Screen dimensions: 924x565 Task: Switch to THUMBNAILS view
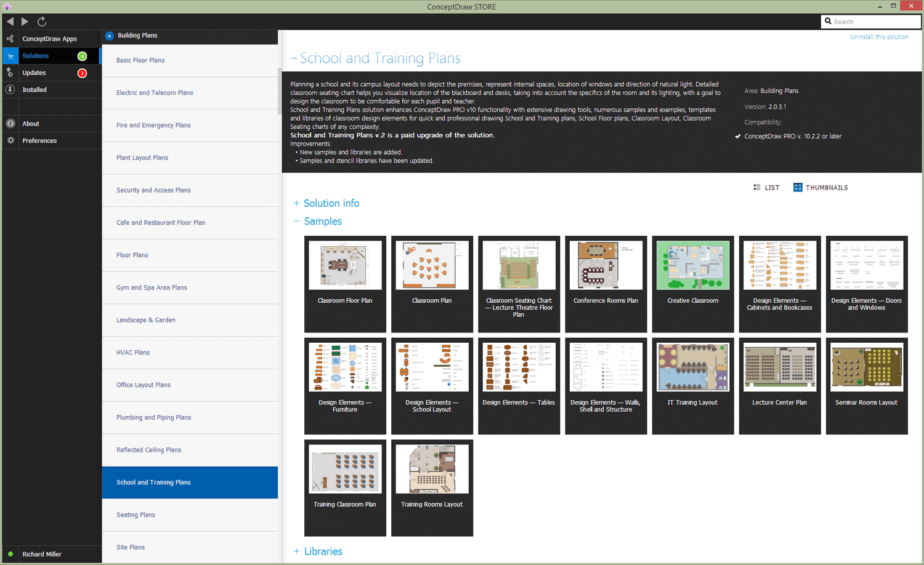(827, 188)
